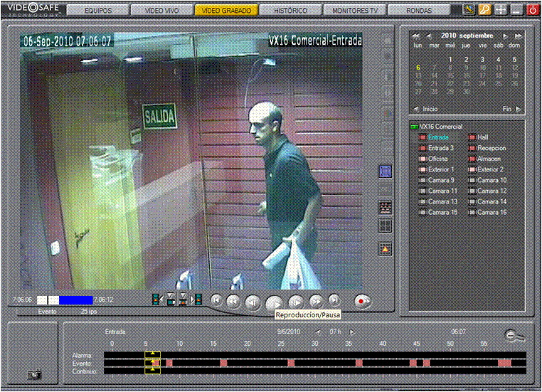Select the Exterior 1 camera

[x=441, y=170]
